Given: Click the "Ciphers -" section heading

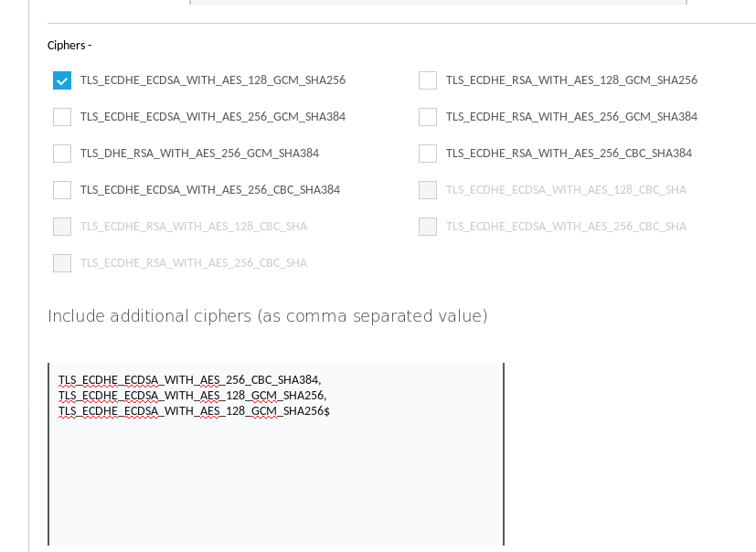Looking at the screenshot, I should (x=69, y=46).
